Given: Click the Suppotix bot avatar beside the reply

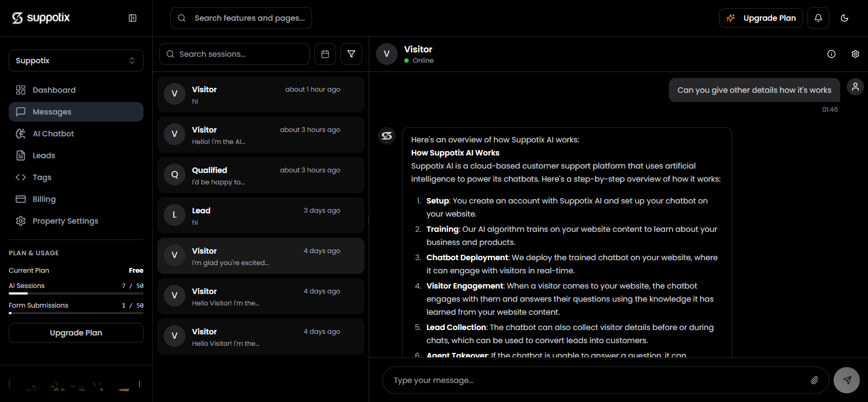Looking at the screenshot, I should 387,136.
